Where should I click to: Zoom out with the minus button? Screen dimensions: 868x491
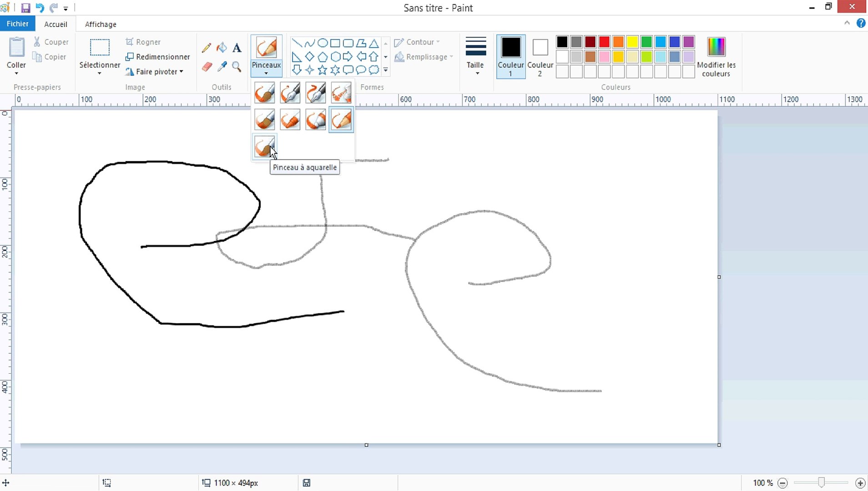tap(782, 483)
